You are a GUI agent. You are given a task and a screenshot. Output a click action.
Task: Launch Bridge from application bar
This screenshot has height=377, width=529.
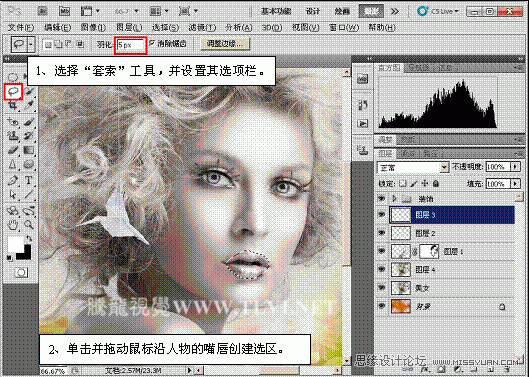coord(43,11)
